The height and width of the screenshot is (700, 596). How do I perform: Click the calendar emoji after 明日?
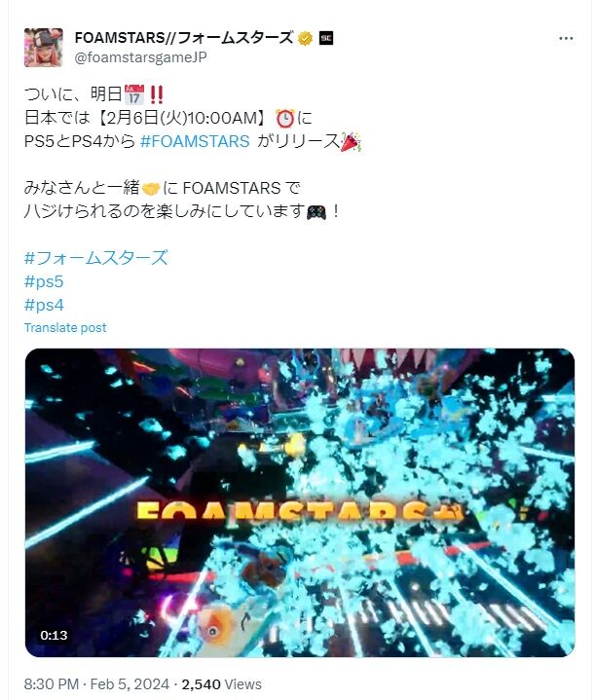point(134,94)
